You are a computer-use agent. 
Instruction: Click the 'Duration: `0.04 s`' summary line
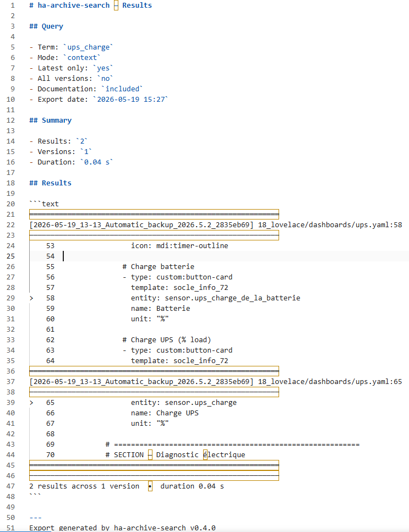click(71, 162)
